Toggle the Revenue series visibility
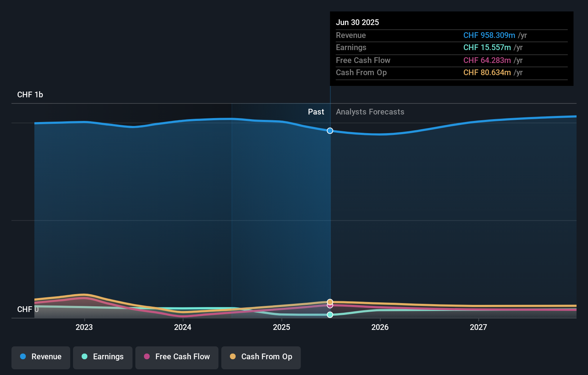This screenshot has height=375, width=588. coord(40,357)
